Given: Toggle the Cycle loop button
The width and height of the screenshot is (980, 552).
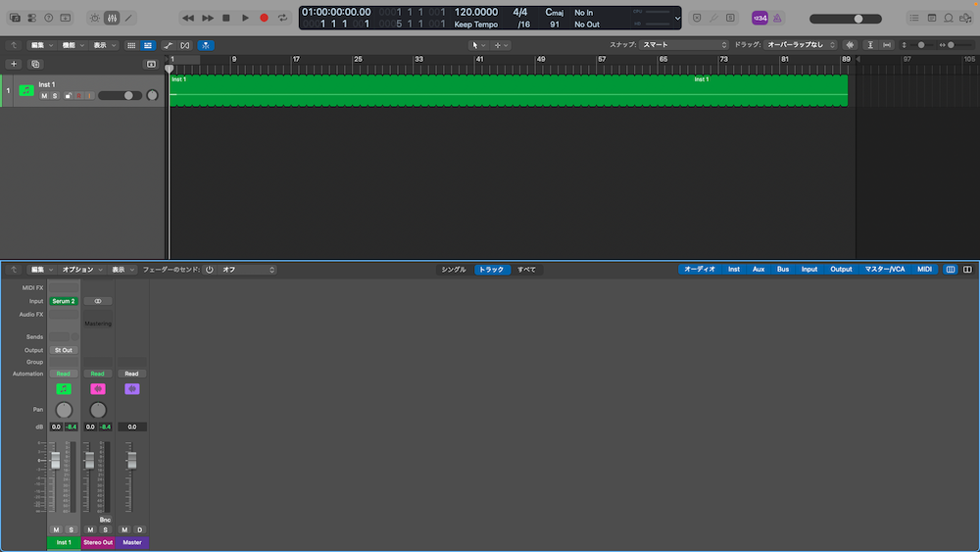Looking at the screenshot, I should coord(282,18).
